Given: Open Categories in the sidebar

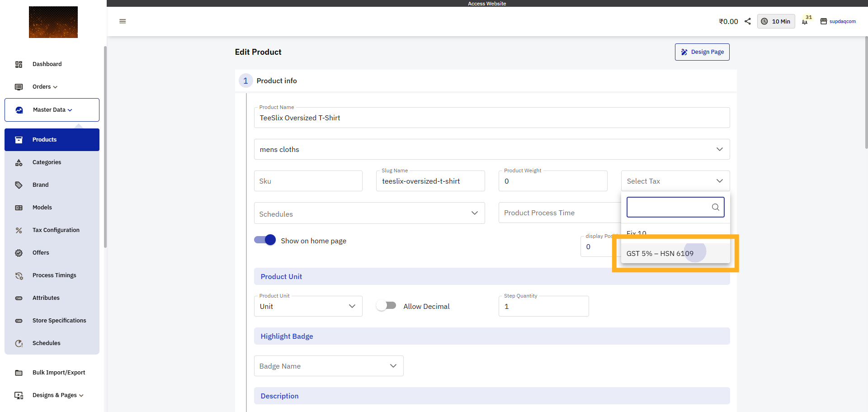Looking at the screenshot, I should point(47,162).
